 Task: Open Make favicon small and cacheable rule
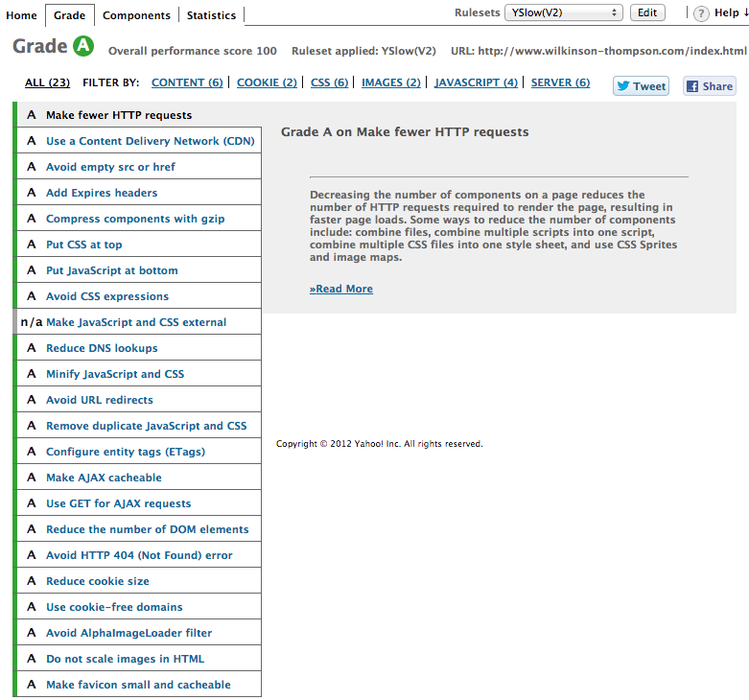coord(138,685)
